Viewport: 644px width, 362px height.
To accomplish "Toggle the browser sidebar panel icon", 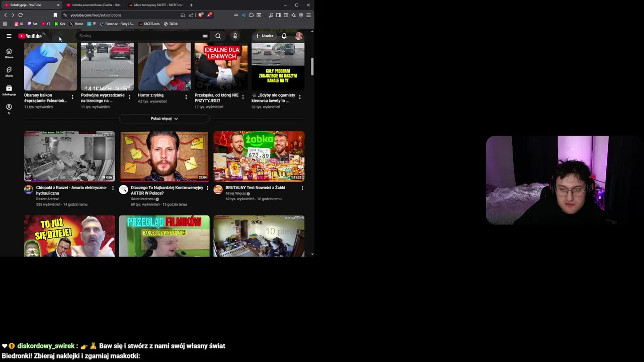I will (278, 15).
